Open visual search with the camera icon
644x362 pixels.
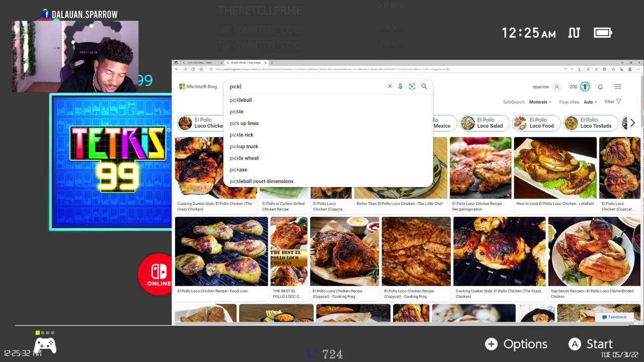click(x=412, y=86)
